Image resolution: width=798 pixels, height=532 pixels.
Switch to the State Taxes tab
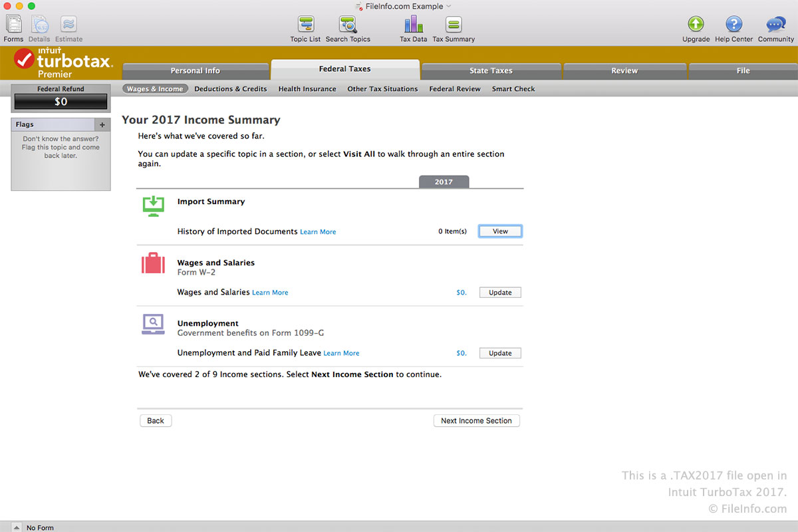pyautogui.click(x=491, y=70)
